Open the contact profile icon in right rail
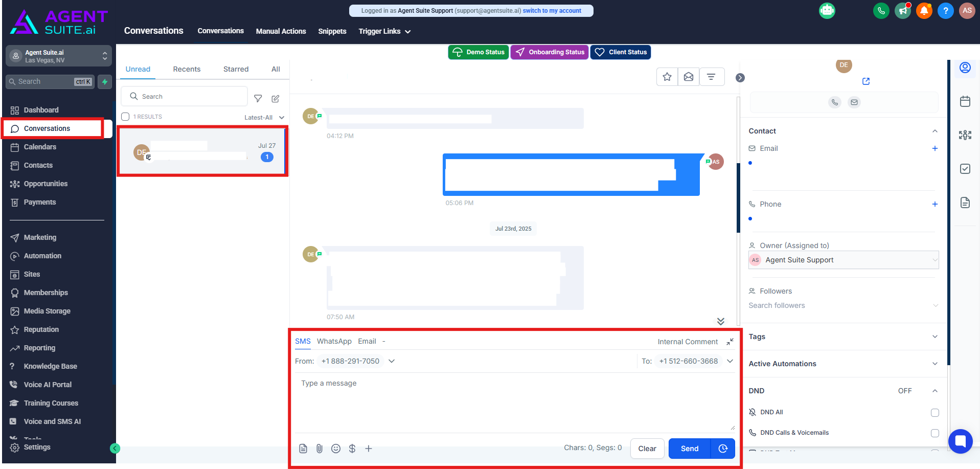 coord(965,68)
